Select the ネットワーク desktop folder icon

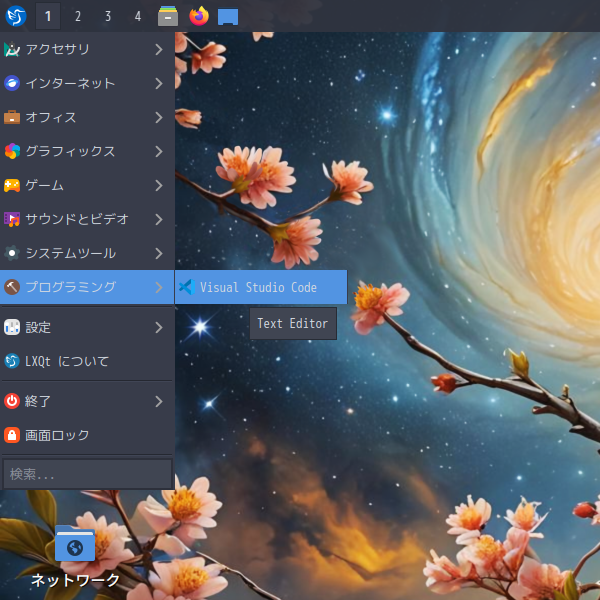click(x=75, y=543)
